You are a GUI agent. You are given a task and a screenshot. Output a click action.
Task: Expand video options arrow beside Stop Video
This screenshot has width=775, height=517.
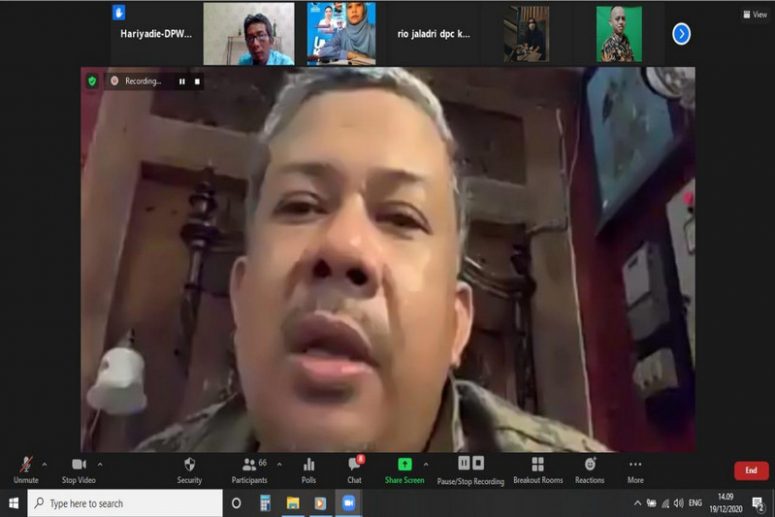(x=100, y=464)
